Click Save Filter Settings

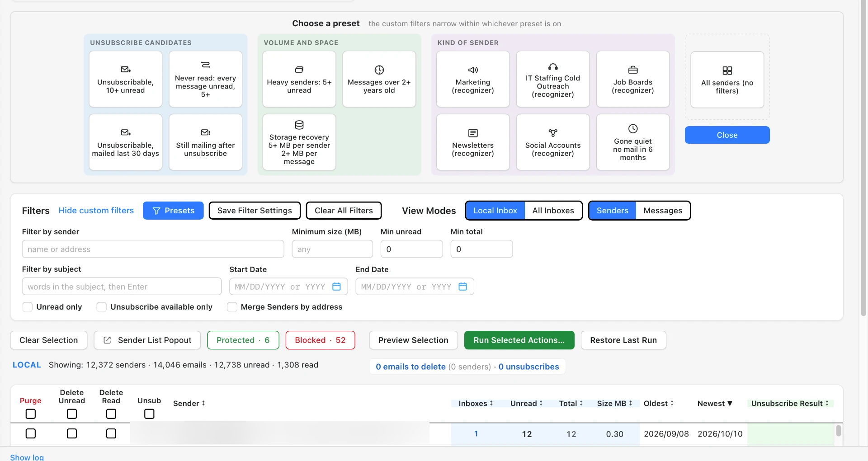pos(255,211)
